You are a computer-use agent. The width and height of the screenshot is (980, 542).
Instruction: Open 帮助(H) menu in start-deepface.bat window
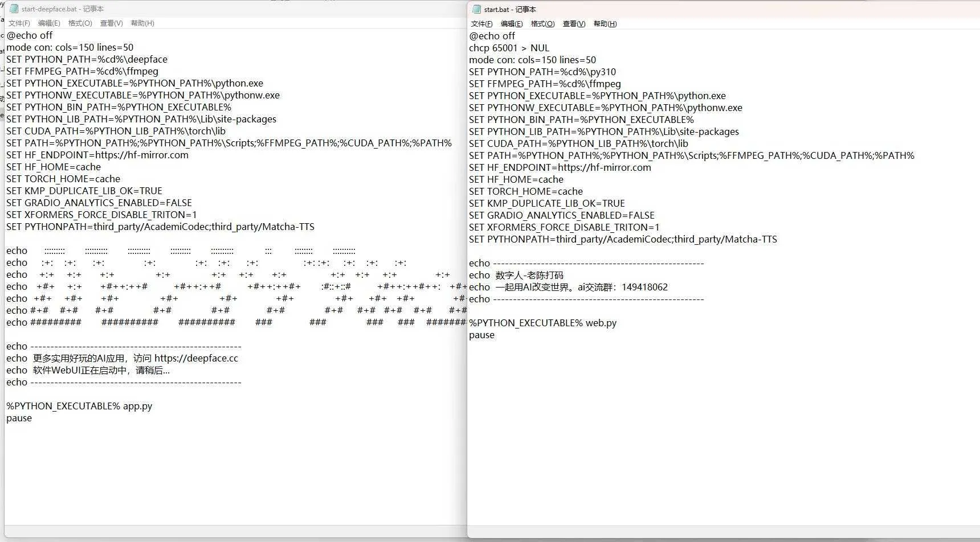tap(142, 23)
